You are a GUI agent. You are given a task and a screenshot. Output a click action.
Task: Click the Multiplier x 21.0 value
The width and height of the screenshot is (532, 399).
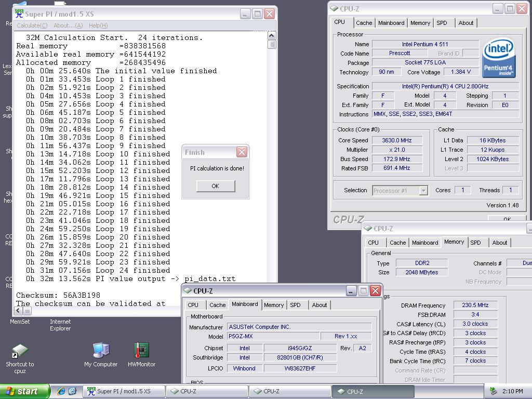tap(397, 150)
